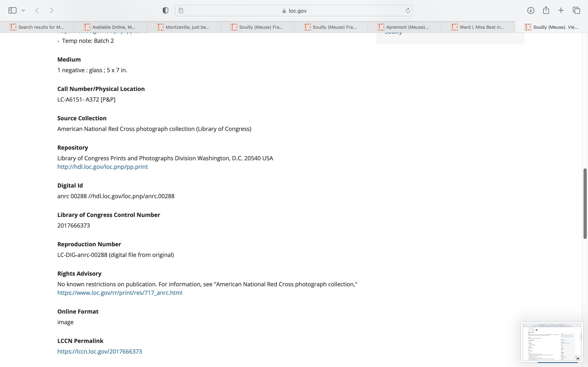Open the 717_anrc.html rights link
This screenshot has width=588, height=367.
[x=120, y=293]
